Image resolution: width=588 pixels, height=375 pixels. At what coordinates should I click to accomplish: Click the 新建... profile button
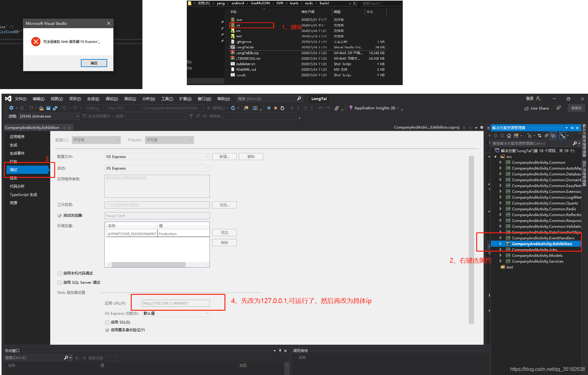coord(224,156)
